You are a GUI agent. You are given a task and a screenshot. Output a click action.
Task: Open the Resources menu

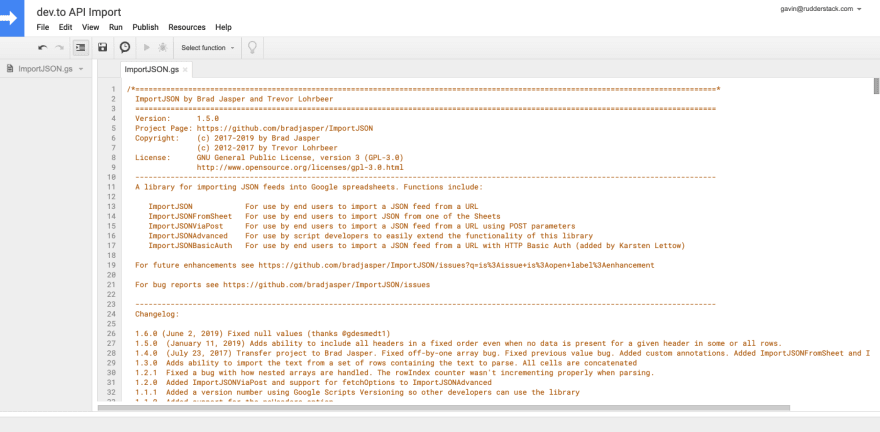187,27
